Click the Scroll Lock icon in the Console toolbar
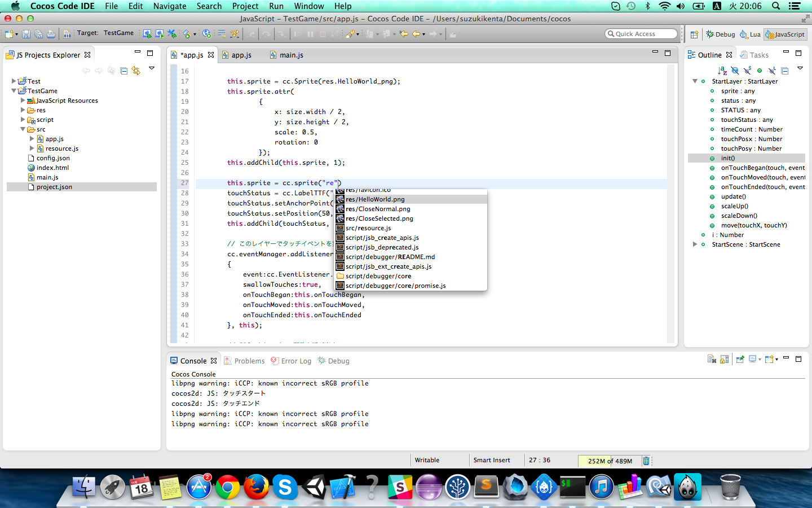 pyautogui.click(x=725, y=359)
